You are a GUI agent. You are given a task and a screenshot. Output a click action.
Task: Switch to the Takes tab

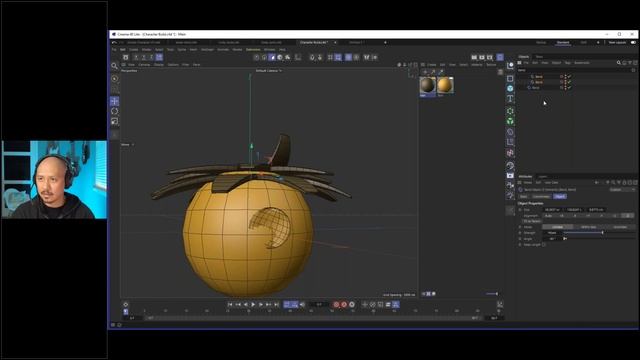point(539,57)
